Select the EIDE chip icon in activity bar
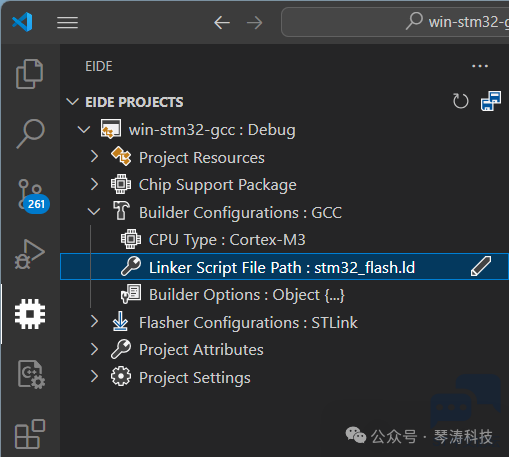 click(x=30, y=314)
